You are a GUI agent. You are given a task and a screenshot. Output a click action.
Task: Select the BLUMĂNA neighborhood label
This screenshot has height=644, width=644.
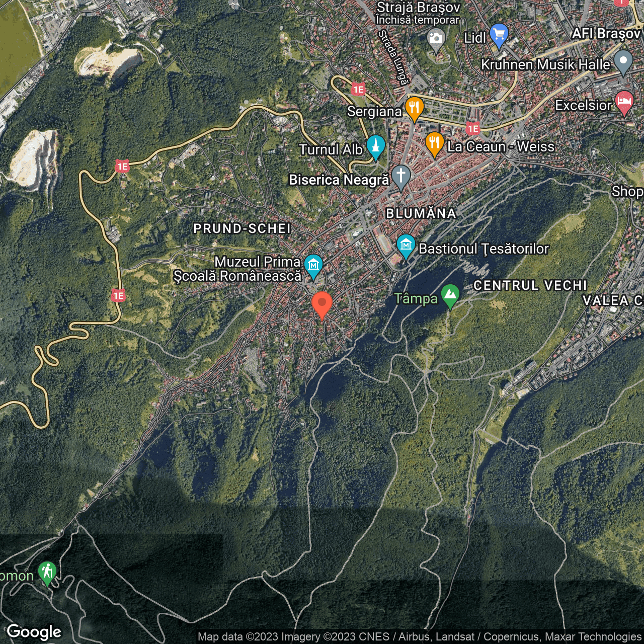[x=421, y=214]
